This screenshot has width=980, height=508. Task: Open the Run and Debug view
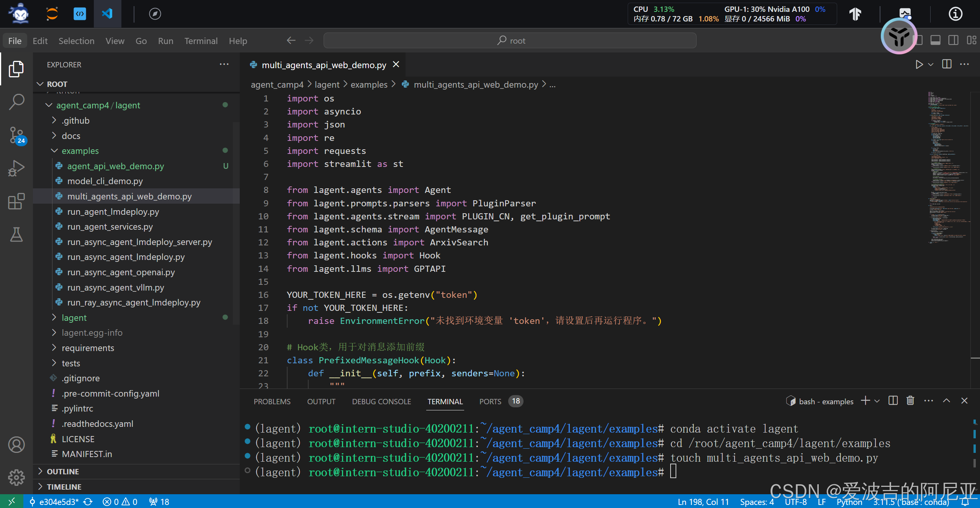coord(16,168)
